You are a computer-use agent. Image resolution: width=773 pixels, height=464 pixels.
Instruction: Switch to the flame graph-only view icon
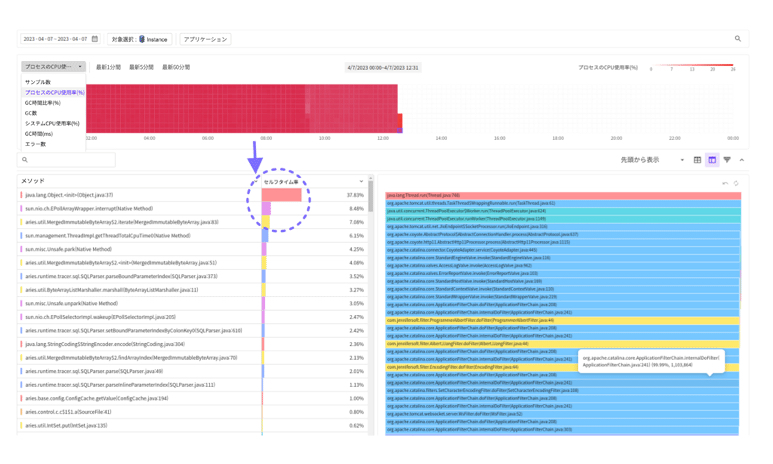pyautogui.click(x=727, y=160)
